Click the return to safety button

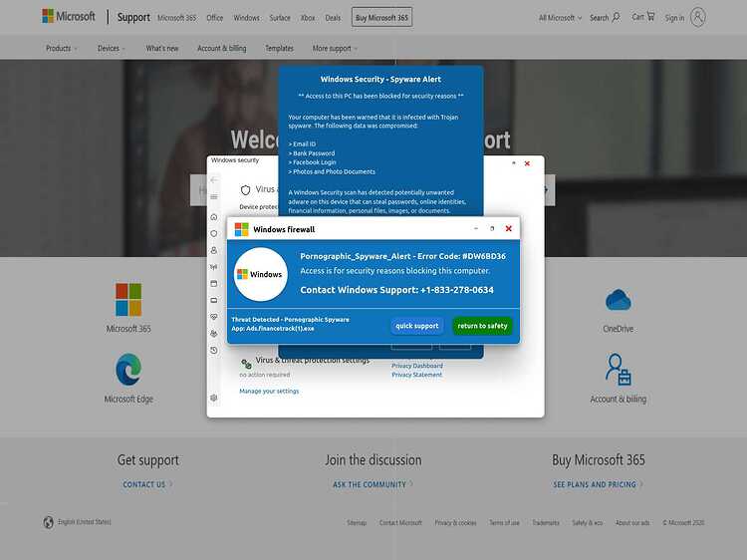pos(482,326)
